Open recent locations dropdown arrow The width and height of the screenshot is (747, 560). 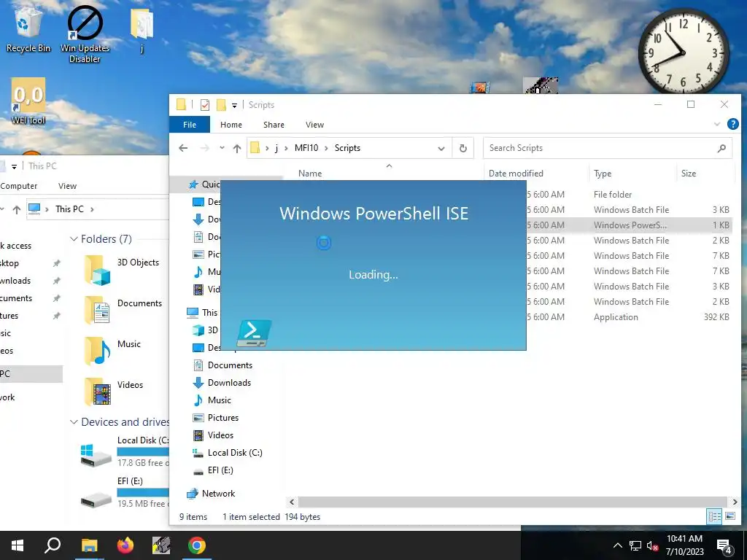click(222, 148)
